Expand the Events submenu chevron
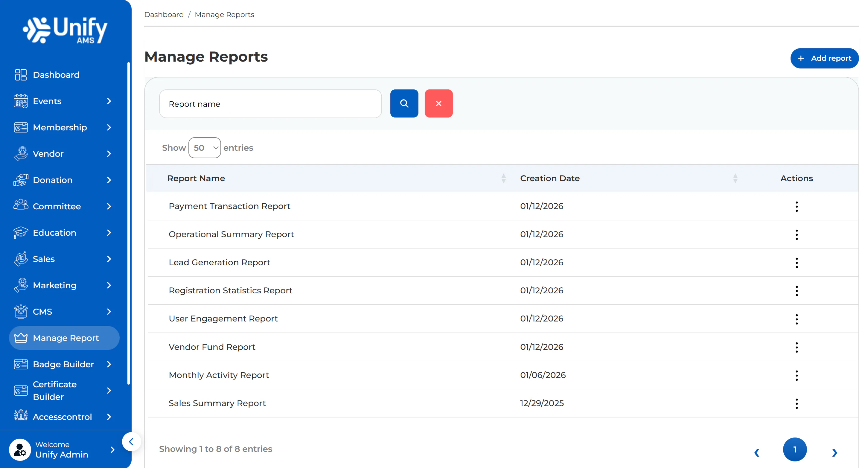 [109, 101]
